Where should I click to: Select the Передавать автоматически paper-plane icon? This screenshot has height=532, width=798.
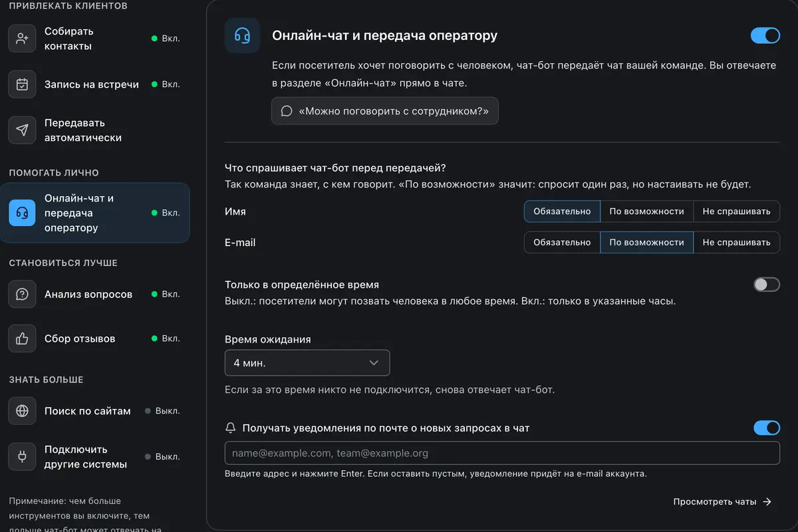click(22, 130)
